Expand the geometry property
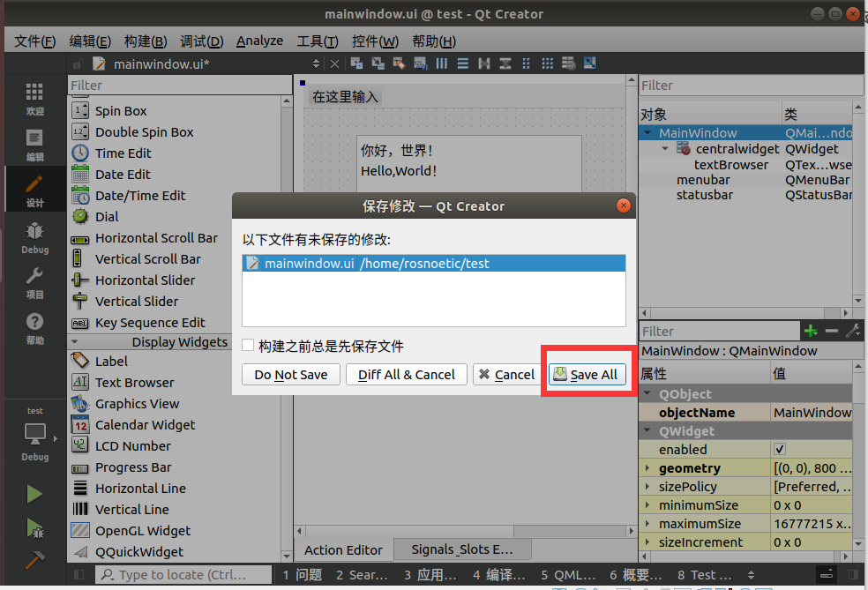This screenshot has height=590, width=868. click(x=647, y=467)
